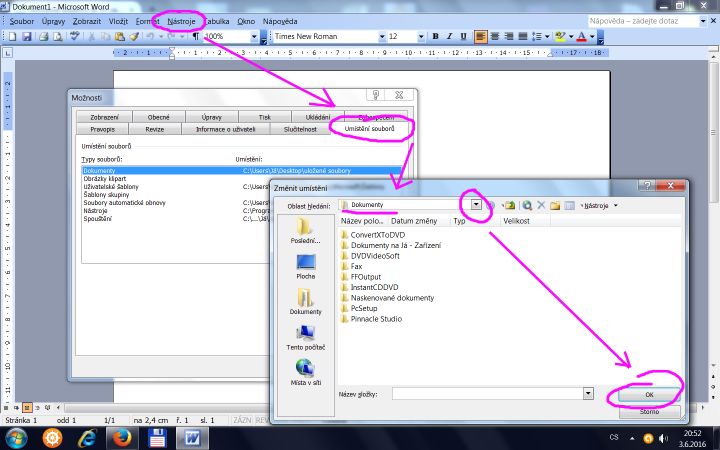Create a new folder in Změnit umístění dialog
The image size is (720, 450).
pos(555,205)
